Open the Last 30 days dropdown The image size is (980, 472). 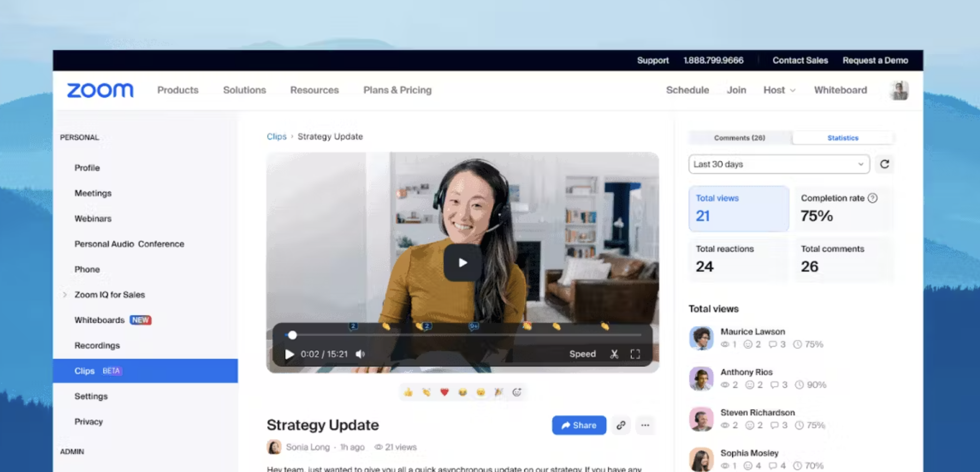779,164
